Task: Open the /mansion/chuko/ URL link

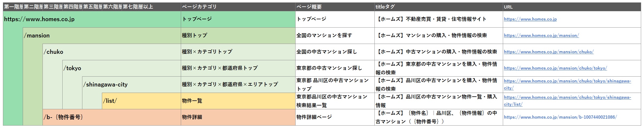Action: (549, 52)
